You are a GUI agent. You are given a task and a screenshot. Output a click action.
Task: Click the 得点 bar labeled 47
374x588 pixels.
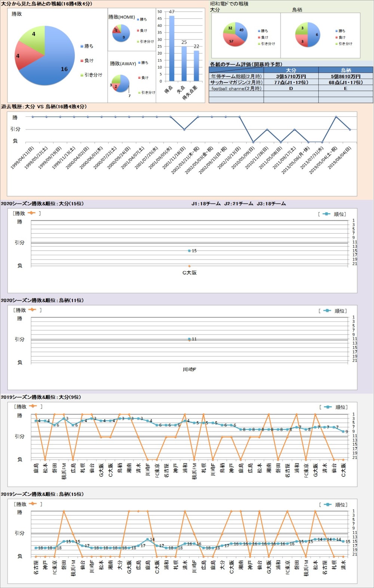[x=172, y=49]
